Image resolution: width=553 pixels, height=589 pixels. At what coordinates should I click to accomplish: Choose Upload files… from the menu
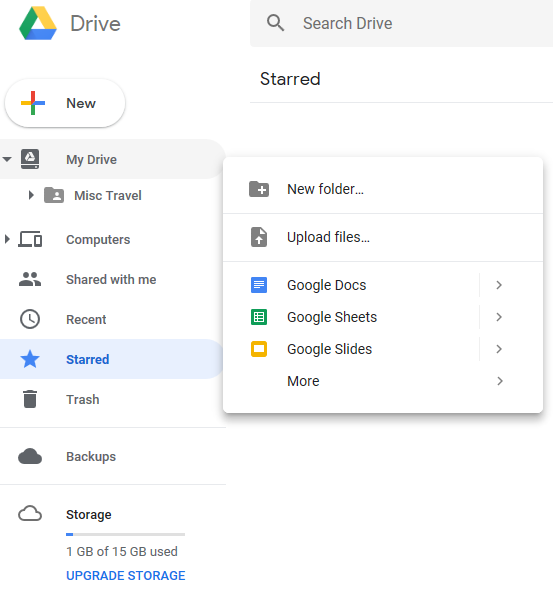tap(383, 237)
